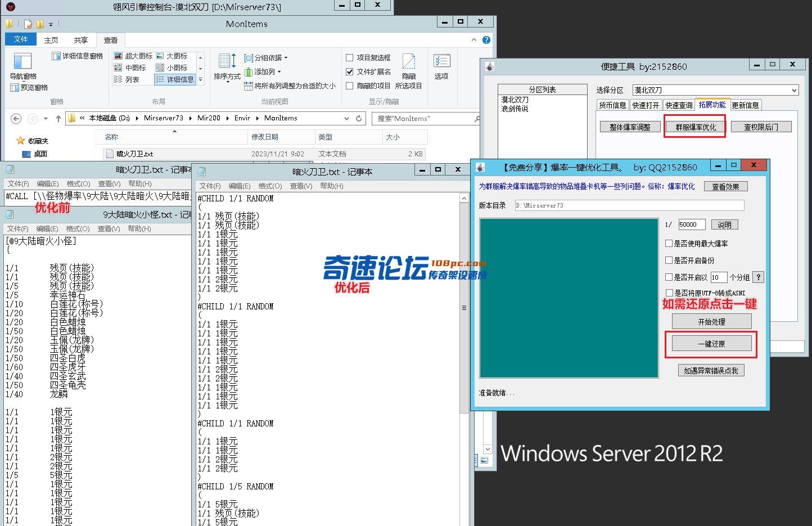
Task: Open 排序方式 sort by menu
Action: tap(227, 66)
